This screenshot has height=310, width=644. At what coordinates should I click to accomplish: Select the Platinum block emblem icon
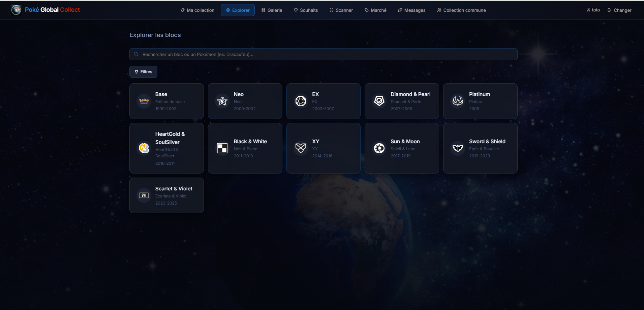[458, 101]
